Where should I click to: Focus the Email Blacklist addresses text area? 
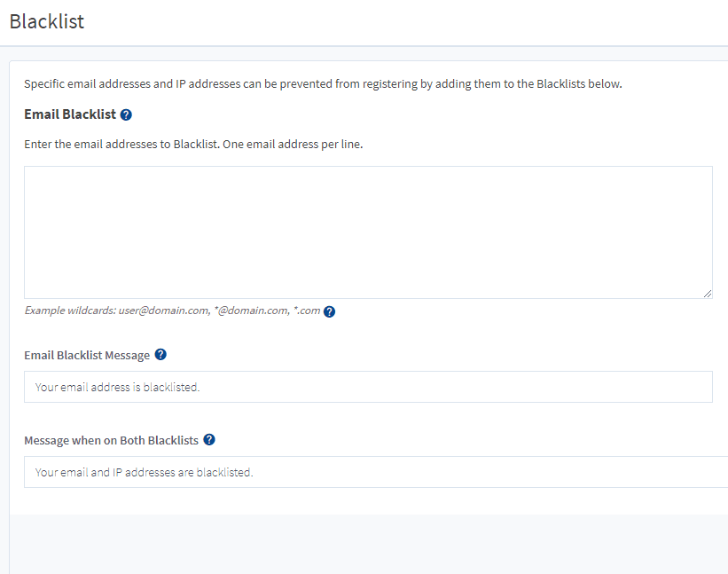pos(367,232)
